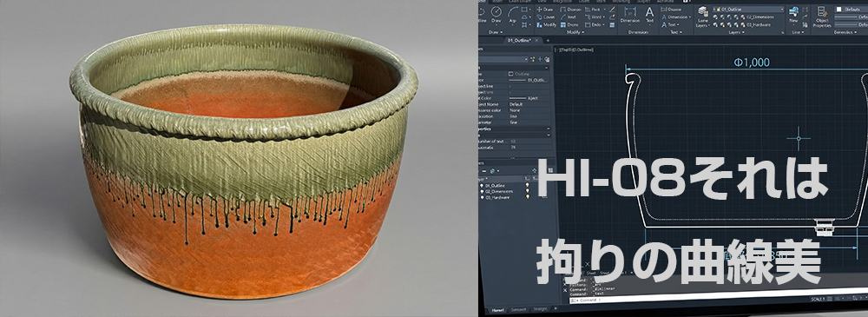
Task: Toggle light bulb for 03_Hardware layer
Action: click(x=528, y=197)
